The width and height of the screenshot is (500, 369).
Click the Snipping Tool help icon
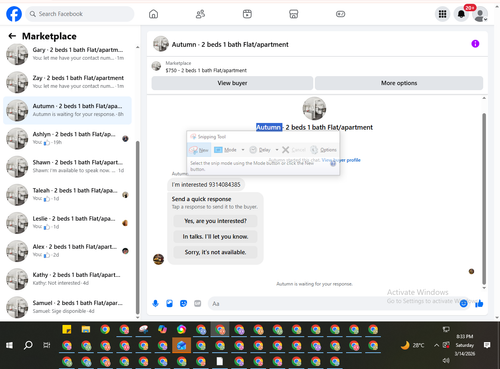[333, 163]
